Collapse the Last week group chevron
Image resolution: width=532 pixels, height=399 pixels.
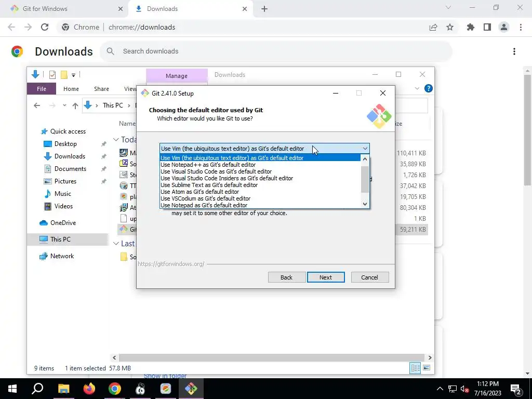tap(116, 244)
